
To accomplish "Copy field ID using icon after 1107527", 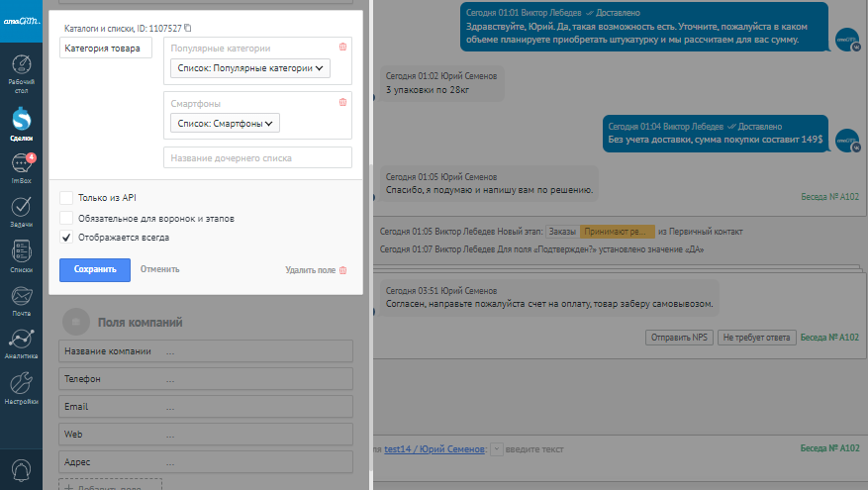I will pyautogui.click(x=188, y=29).
